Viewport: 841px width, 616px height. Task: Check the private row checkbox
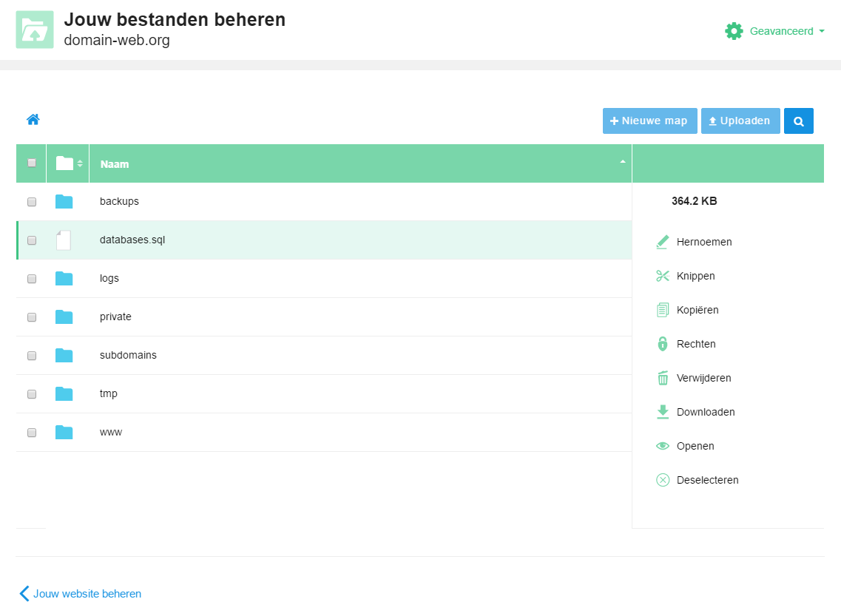[32, 317]
